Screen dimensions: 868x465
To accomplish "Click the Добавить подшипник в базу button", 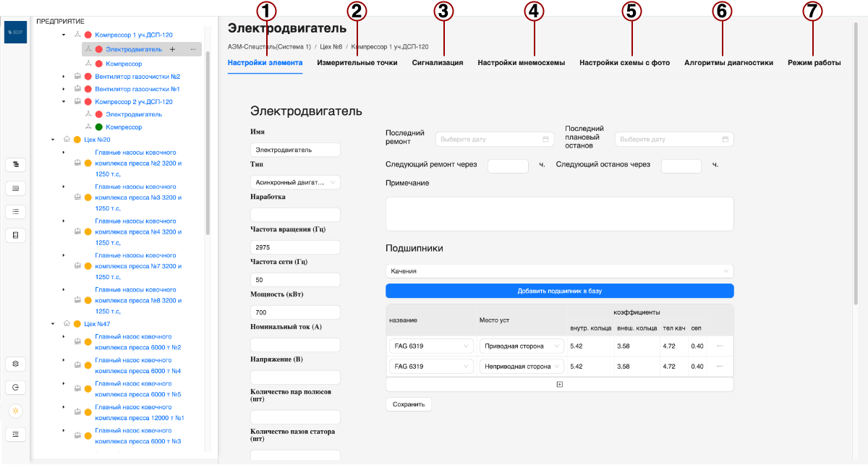I will tap(559, 291).
